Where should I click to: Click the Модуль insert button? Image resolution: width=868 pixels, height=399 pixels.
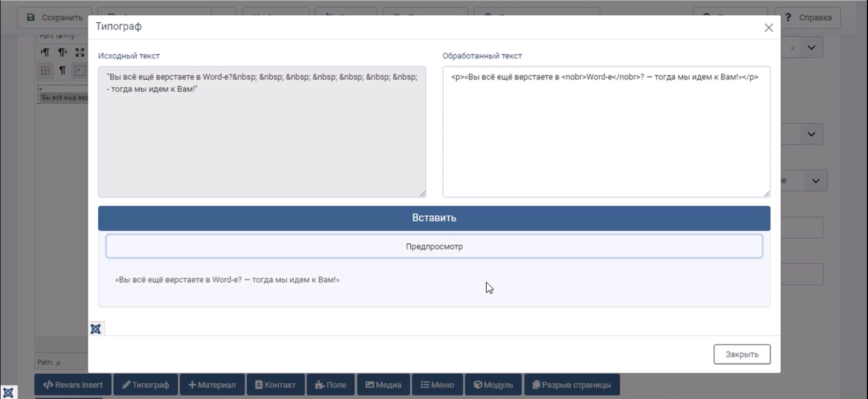point(493,385)
